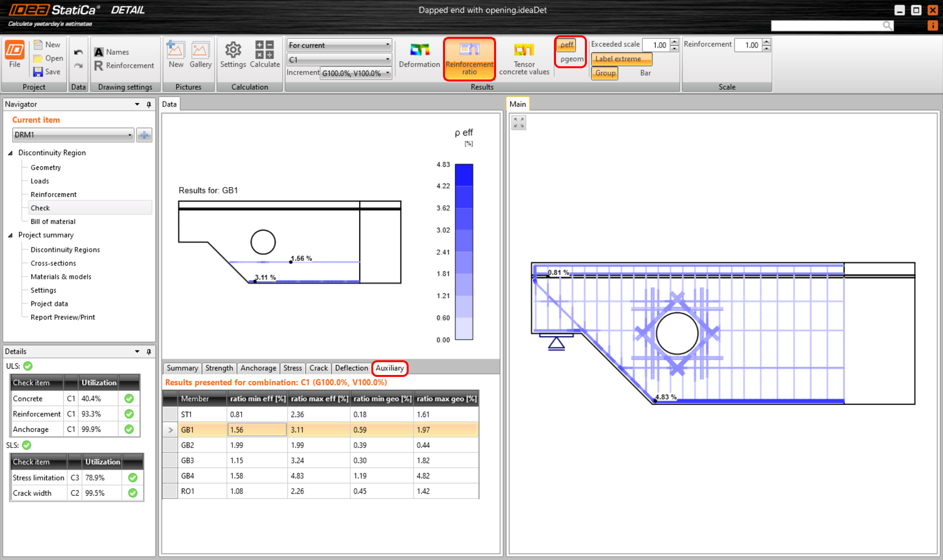Click the Calculate icon
Screen dimensions: 943x560
coord(264,54)
